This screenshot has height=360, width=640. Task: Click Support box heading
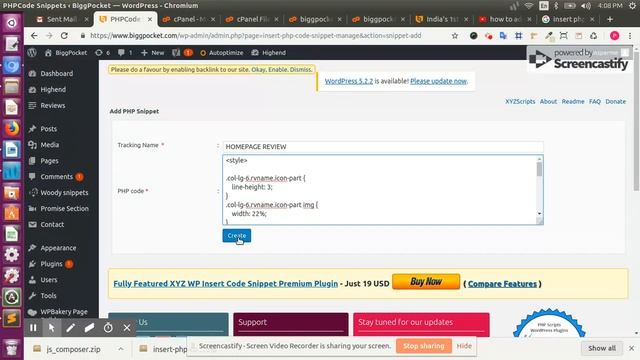[x=253, y=322]
